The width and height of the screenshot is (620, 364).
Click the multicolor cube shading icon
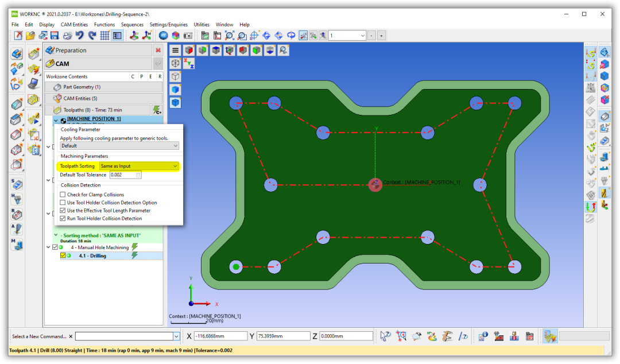[176, 36]
